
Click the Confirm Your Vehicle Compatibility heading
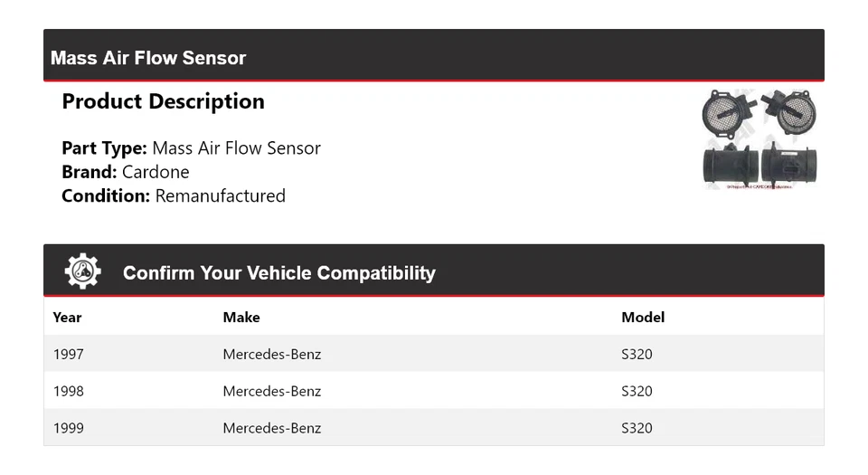(x=278, y=273)
